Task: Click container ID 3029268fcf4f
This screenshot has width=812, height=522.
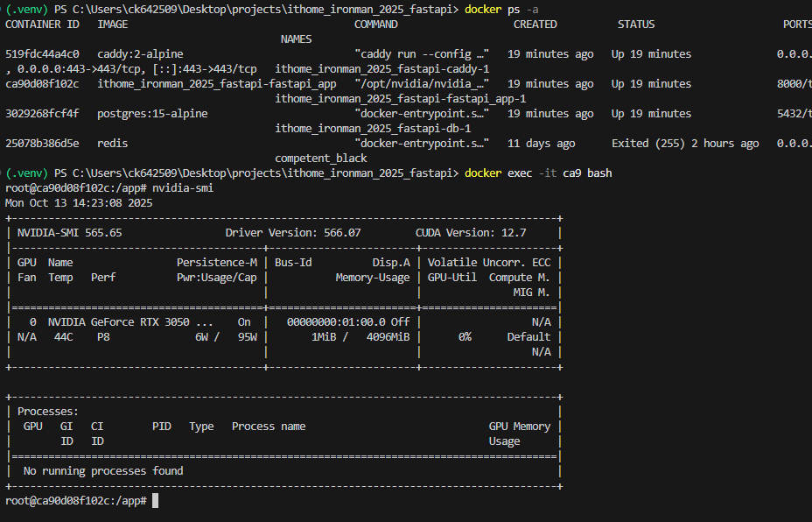Action: point(42,114)
